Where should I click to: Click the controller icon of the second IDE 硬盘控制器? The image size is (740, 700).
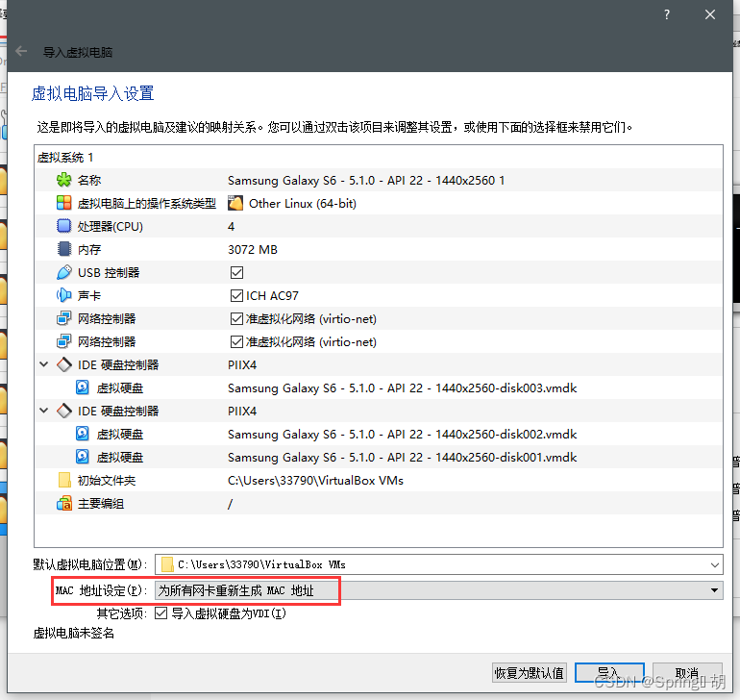point(64,411)
